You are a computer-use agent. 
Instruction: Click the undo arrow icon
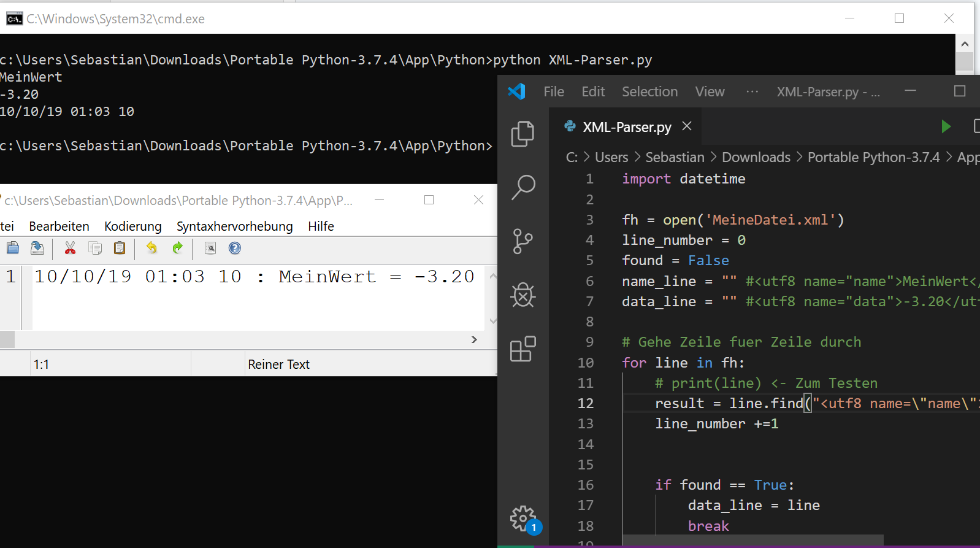pyautogui.click(x=151, y=248)
